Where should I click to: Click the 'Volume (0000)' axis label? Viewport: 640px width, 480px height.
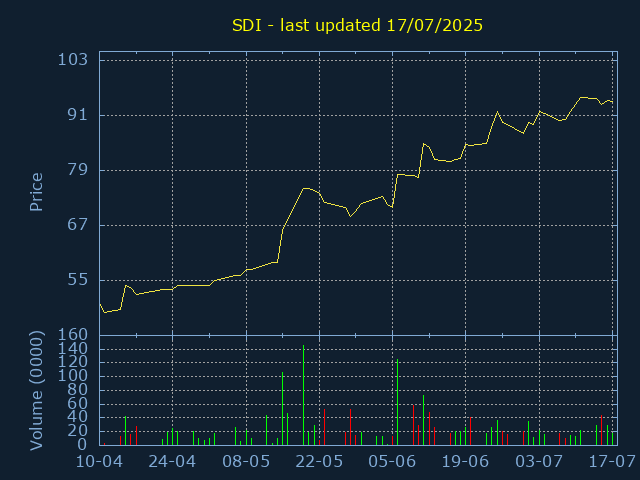click(36, 391)
